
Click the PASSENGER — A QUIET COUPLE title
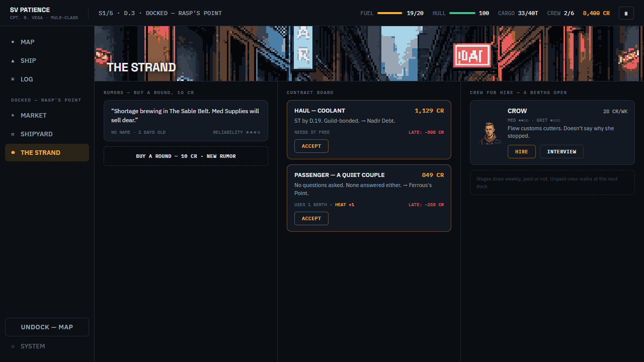click(340, 175)
